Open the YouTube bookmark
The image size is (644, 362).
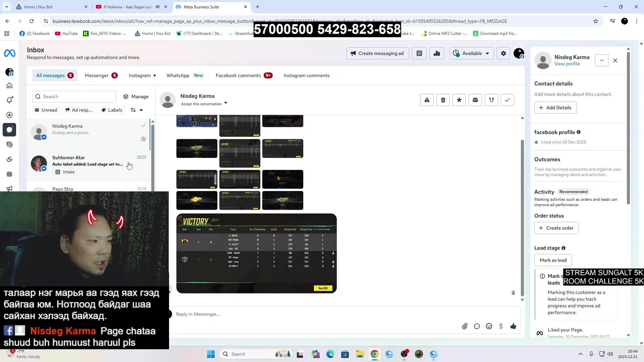[x=66, y=34]
